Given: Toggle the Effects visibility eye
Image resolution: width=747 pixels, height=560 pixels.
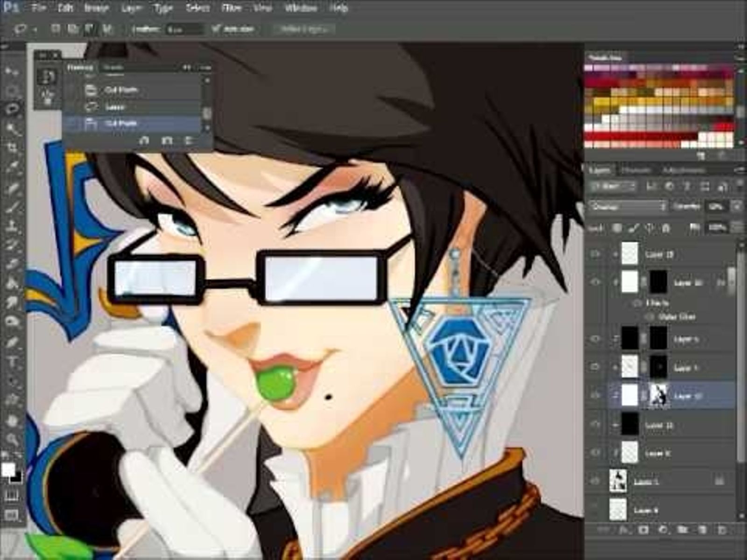Looking at the screenshot, I should (x=636, y=303).
